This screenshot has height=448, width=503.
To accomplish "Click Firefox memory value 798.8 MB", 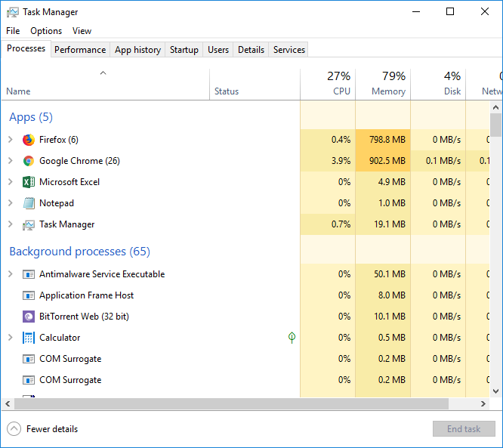I will click(387, 140).
